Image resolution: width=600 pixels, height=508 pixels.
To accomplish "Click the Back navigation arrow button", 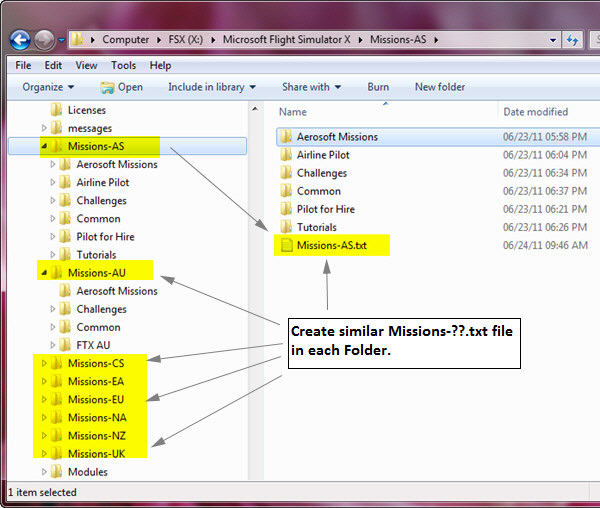I will pyautogui.click(x=19, y=39).
